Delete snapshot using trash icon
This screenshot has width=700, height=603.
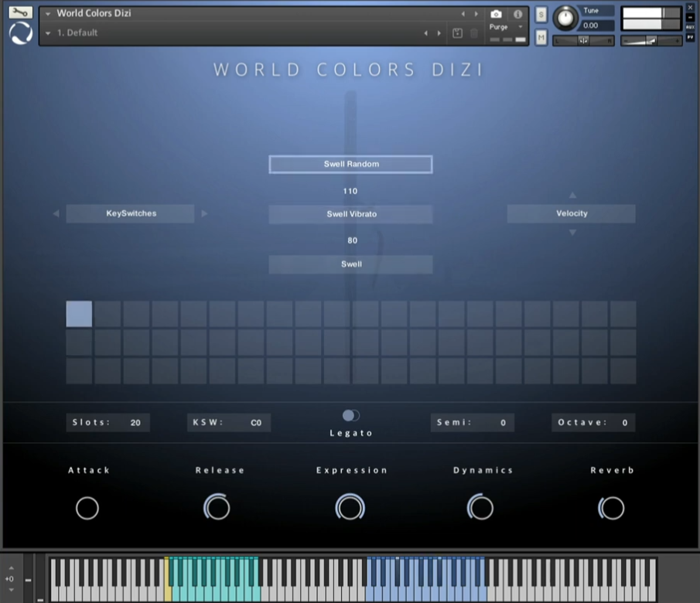point(474,33)
